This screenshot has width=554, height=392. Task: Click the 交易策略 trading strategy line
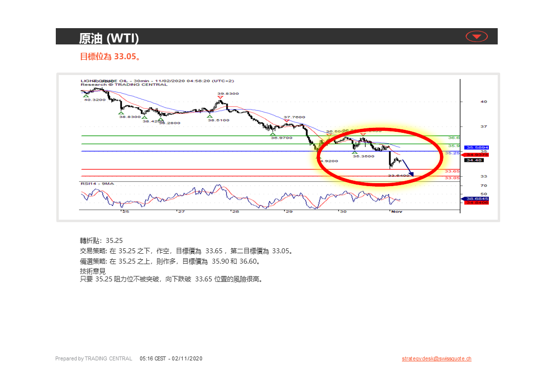(x=186, y=251)
